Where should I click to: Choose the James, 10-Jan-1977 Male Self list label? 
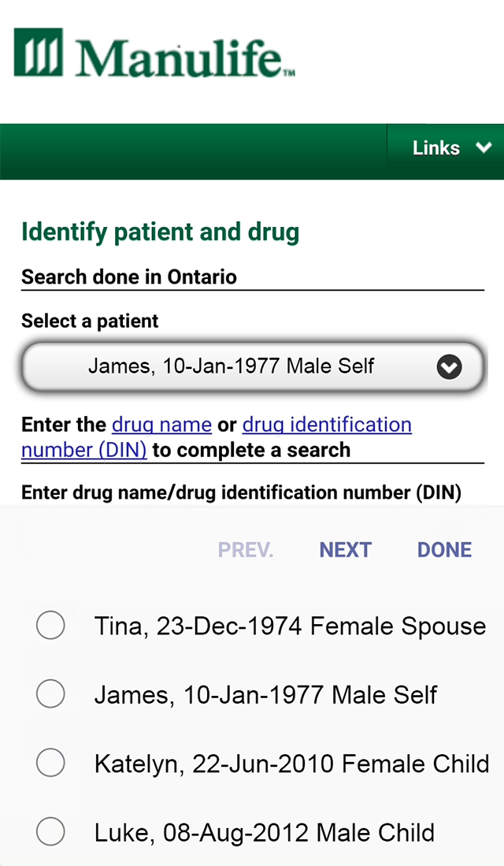tap(265, 695)
